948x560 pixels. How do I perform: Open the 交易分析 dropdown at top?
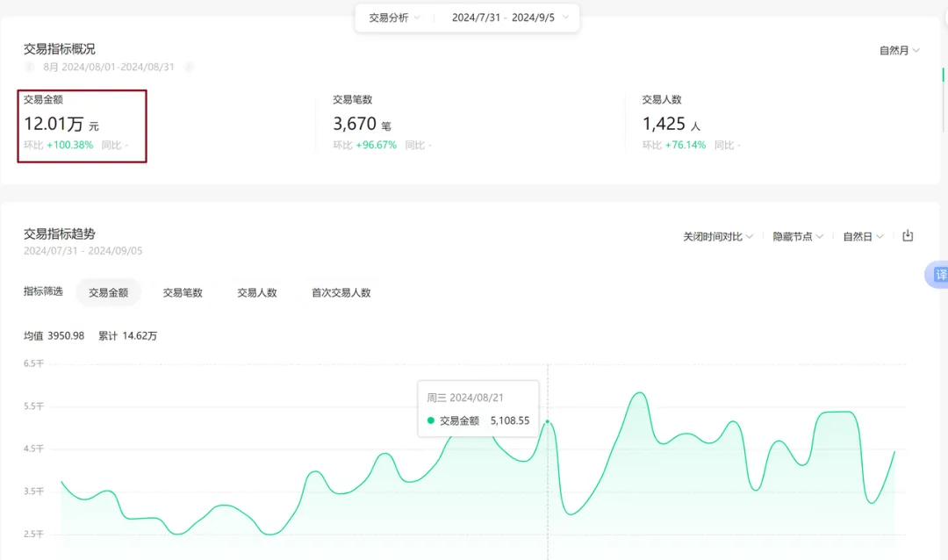(394, 18)
